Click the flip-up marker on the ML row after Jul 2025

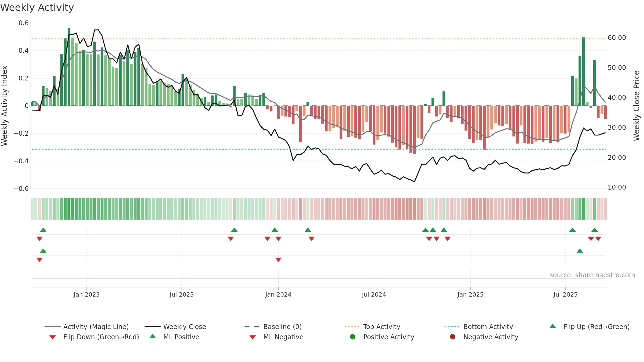click(580, 251)
